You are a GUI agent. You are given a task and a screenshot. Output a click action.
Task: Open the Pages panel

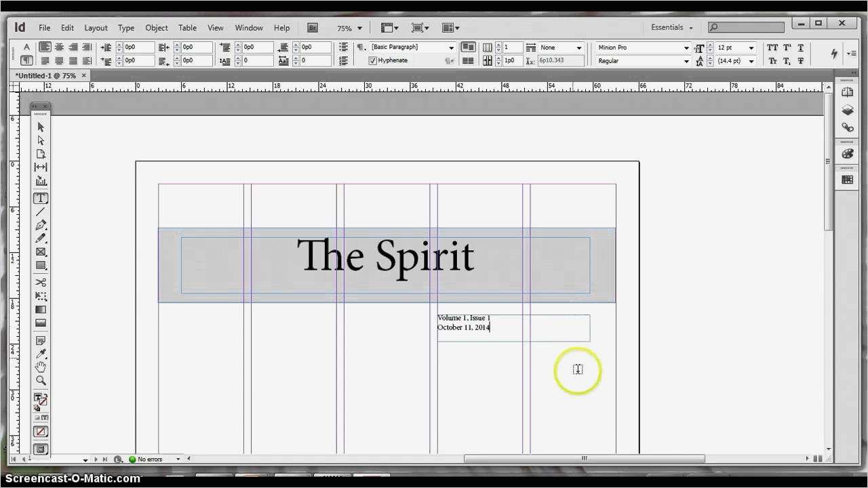[847, 92]
